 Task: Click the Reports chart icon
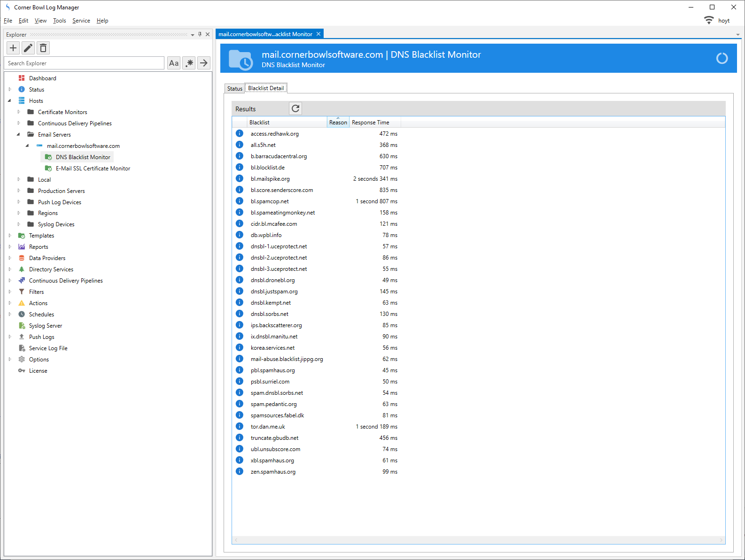(22, 246)
